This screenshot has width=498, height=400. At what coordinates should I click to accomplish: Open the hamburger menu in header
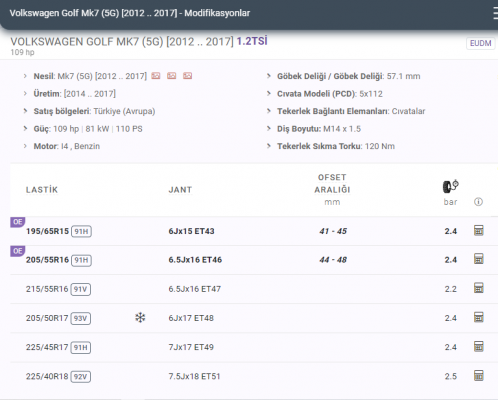pyautogui.click(x=495, y=13)
